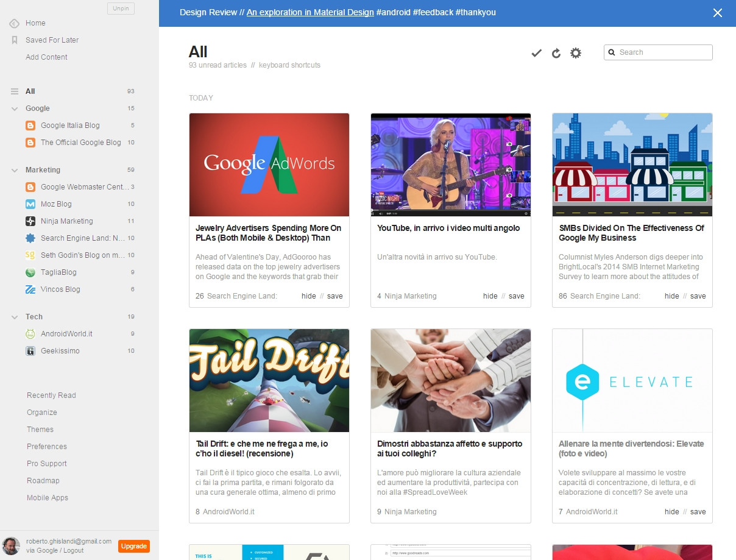Click the orange Upgrade button

(133, 546)
